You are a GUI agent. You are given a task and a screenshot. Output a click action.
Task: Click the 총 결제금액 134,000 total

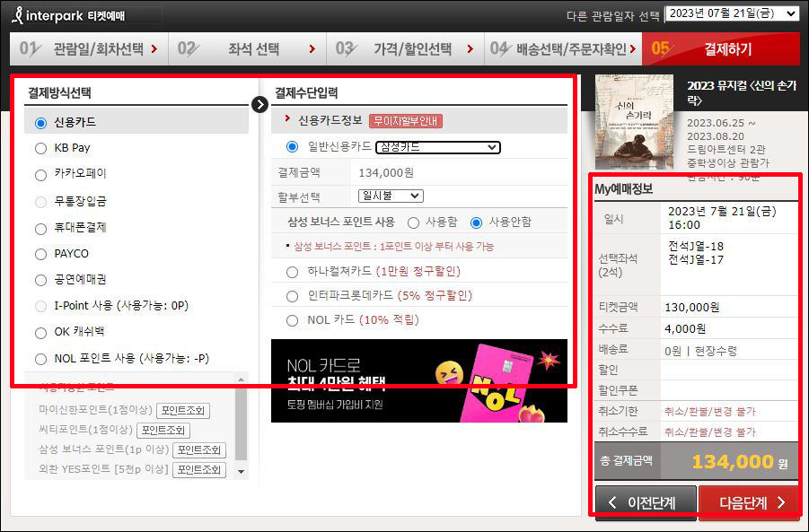click(x=739, y=462)
